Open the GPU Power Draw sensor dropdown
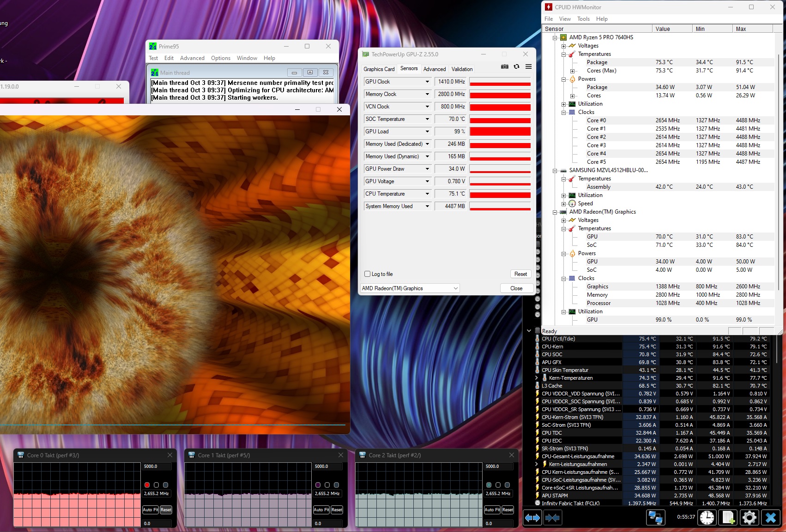786x532 pixels. tap(427, 169)
